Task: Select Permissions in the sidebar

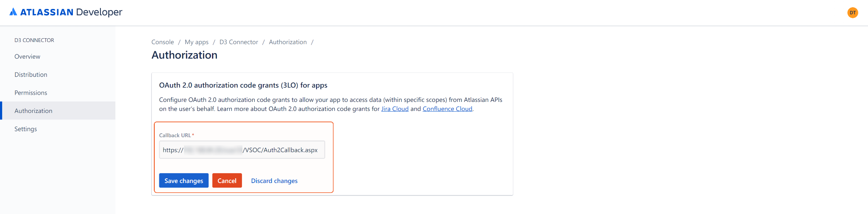Action: tap(31, 93)
